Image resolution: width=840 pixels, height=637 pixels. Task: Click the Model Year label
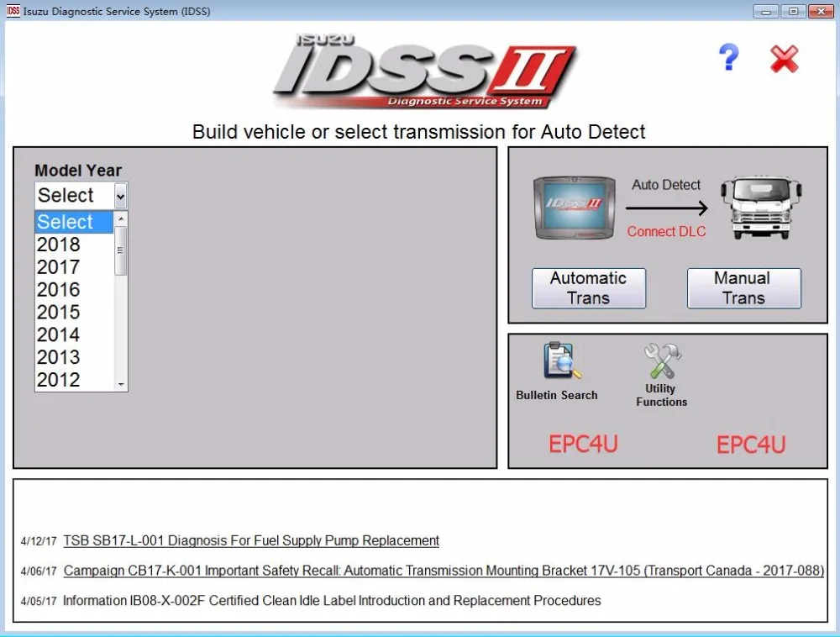(78, 171)
